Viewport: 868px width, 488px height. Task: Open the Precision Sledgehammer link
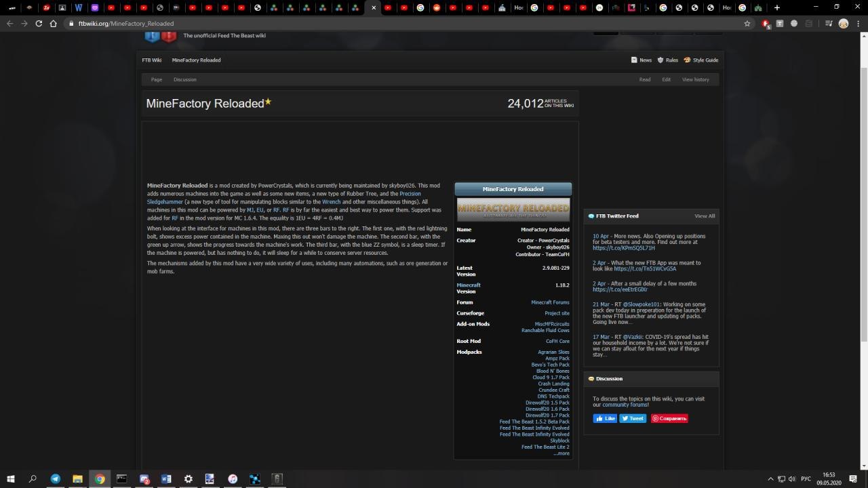point(284,197)
